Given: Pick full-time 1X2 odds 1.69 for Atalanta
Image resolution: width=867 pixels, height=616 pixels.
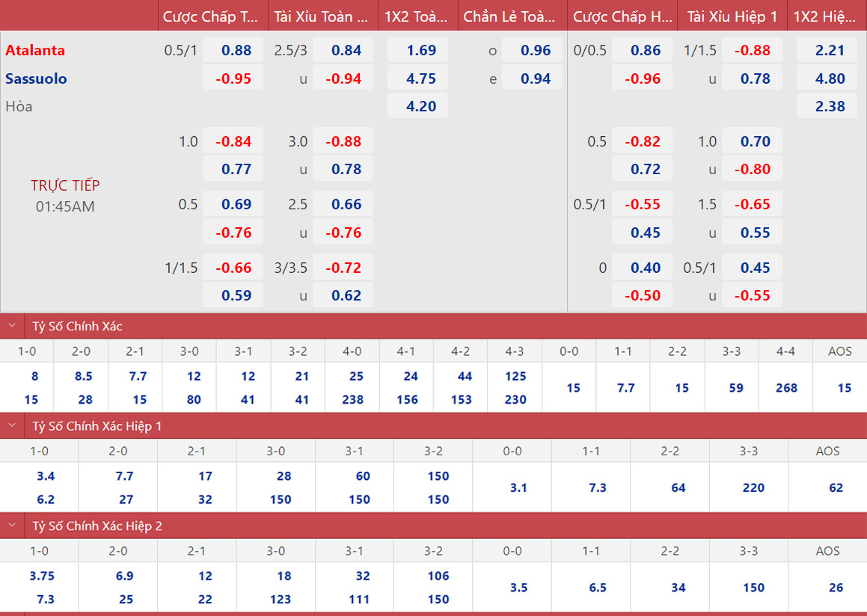Looking at the screenshot, I should (x=417, y=51).
